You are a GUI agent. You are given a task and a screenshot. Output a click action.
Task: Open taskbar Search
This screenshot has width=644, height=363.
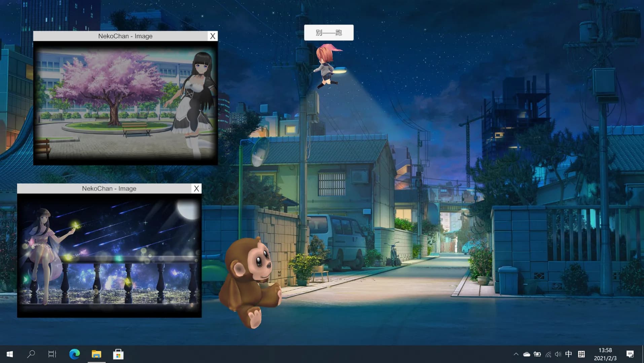31,354
